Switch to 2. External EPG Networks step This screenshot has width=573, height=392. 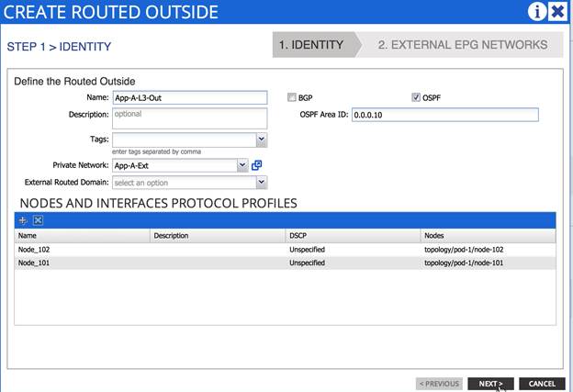point(463,45)
